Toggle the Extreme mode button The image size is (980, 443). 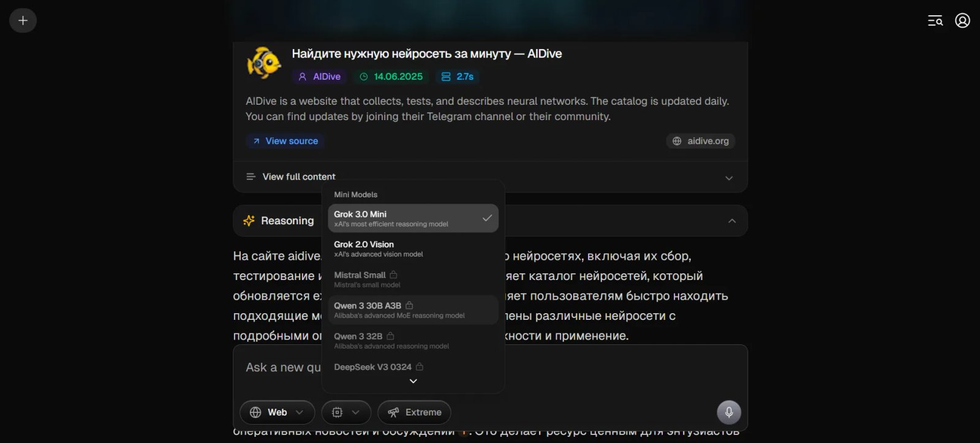pos(414,412)
